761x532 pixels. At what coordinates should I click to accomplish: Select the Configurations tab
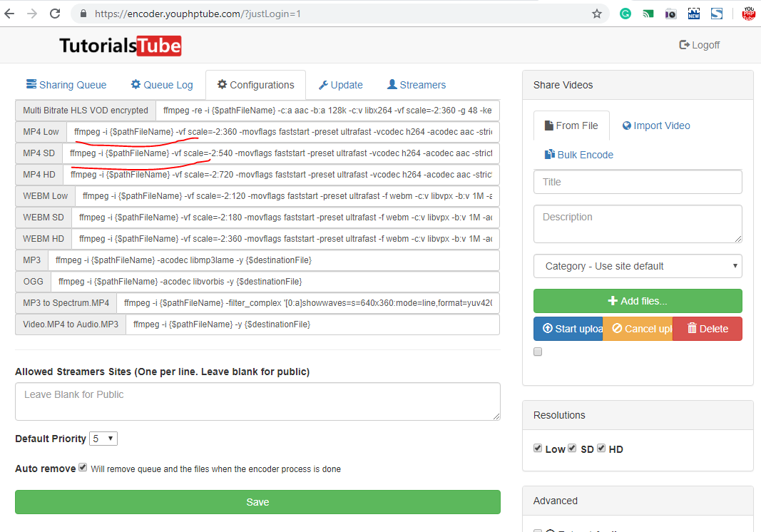click(256, 85)
